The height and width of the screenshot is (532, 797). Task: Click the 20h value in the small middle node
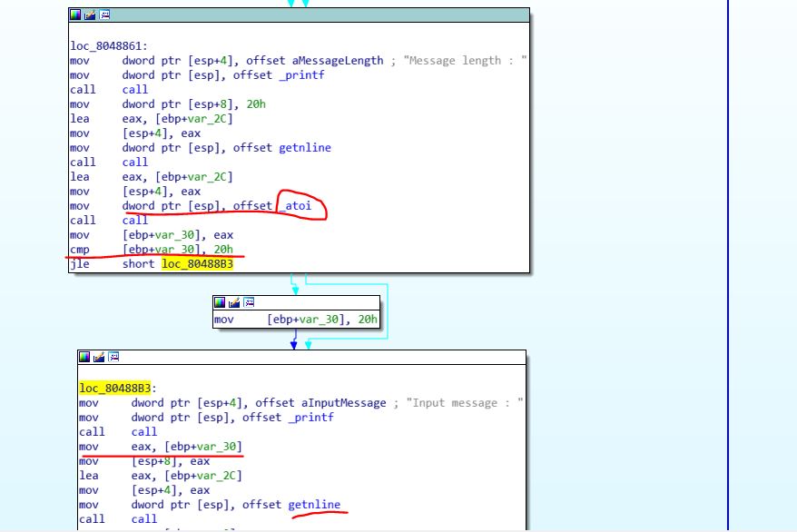[x=368, y=320]
